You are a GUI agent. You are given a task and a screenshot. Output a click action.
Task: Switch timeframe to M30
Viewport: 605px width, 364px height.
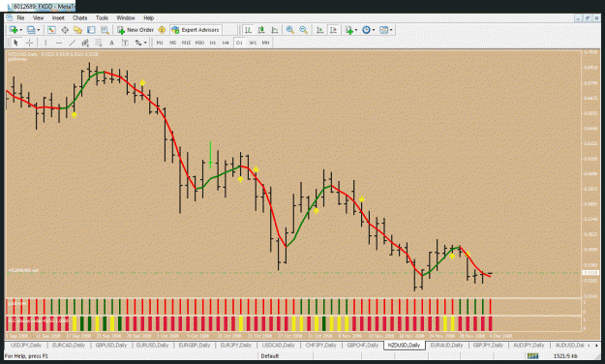(199, 43)
